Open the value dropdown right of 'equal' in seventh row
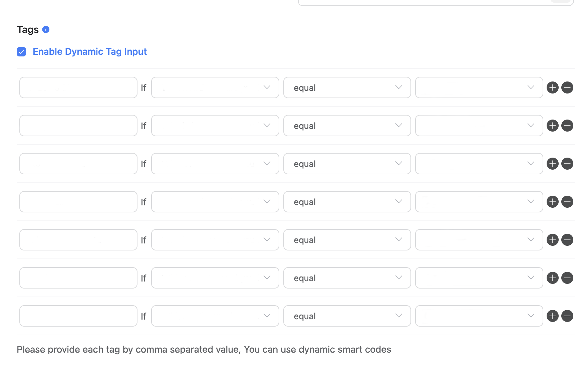 tap(479, 316)
